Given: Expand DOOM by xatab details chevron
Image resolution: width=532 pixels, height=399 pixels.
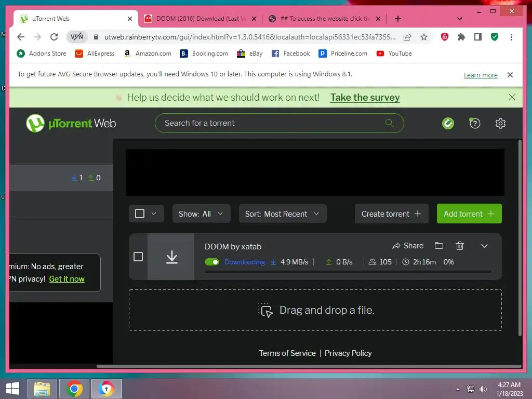Looking at the screenshot, I should point(485,246).
